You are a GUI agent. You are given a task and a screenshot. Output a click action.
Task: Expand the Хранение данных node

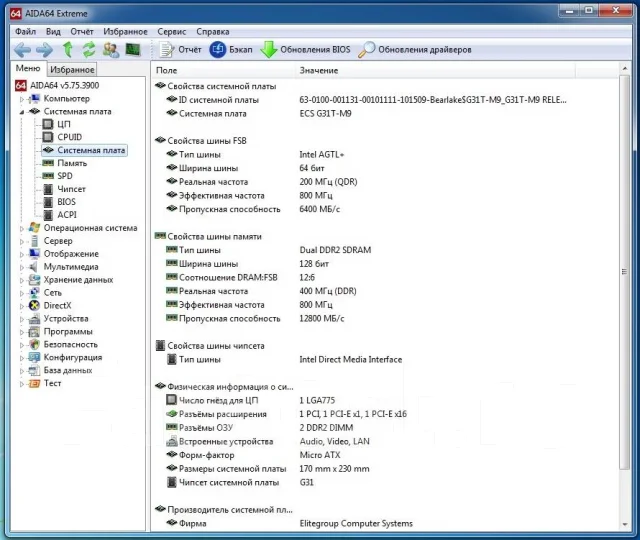22,280
